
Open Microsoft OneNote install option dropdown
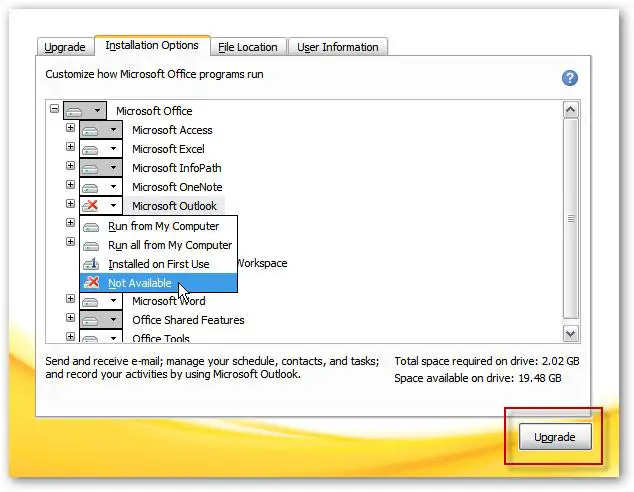pyautogui.click(x=101, y=187)
